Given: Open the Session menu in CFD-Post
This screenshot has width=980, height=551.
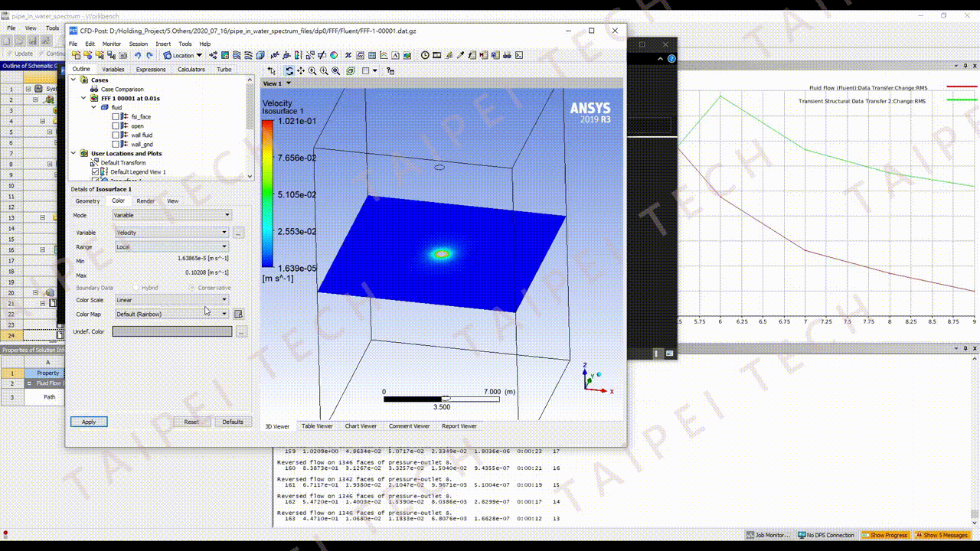Looking at the screenshot, I should coord(139,44).
